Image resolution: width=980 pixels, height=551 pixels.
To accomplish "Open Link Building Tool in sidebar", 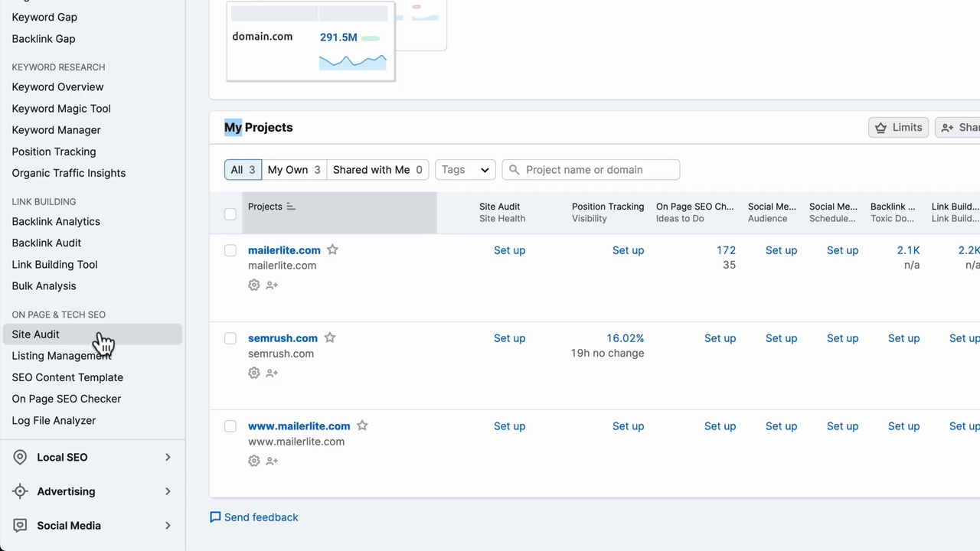I will [54, 264].
